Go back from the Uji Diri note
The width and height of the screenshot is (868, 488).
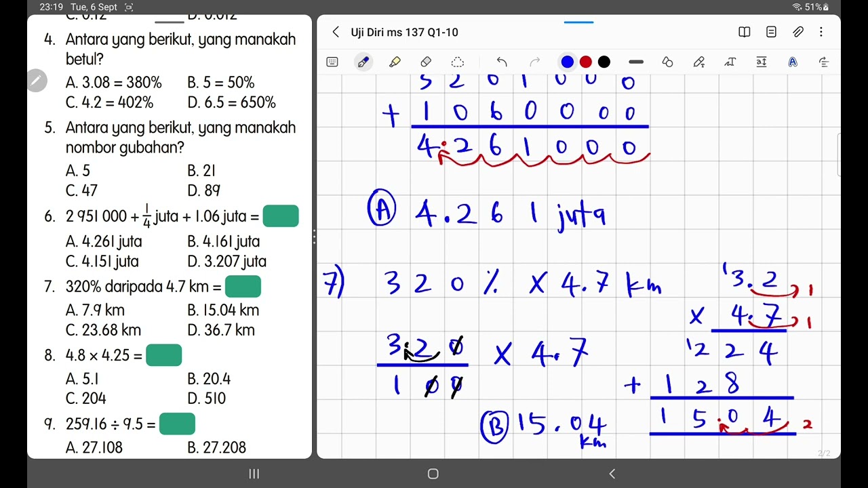point(336,32)
